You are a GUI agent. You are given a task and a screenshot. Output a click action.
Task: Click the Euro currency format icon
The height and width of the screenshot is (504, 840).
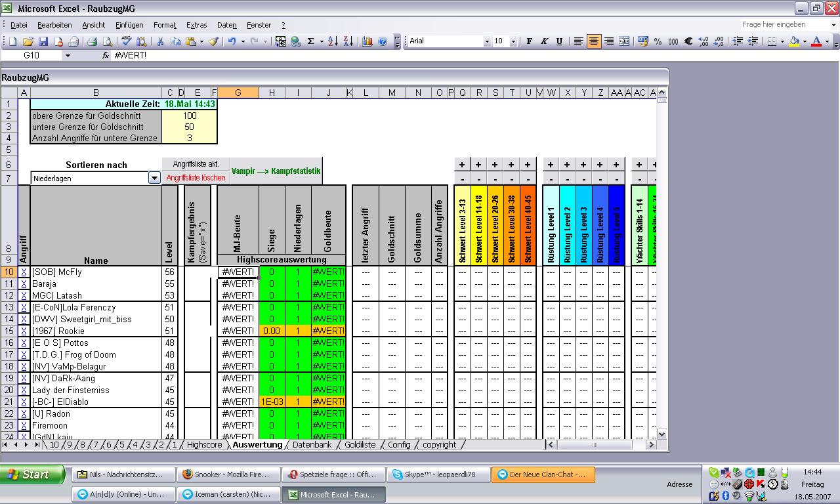tap(688, 41)
